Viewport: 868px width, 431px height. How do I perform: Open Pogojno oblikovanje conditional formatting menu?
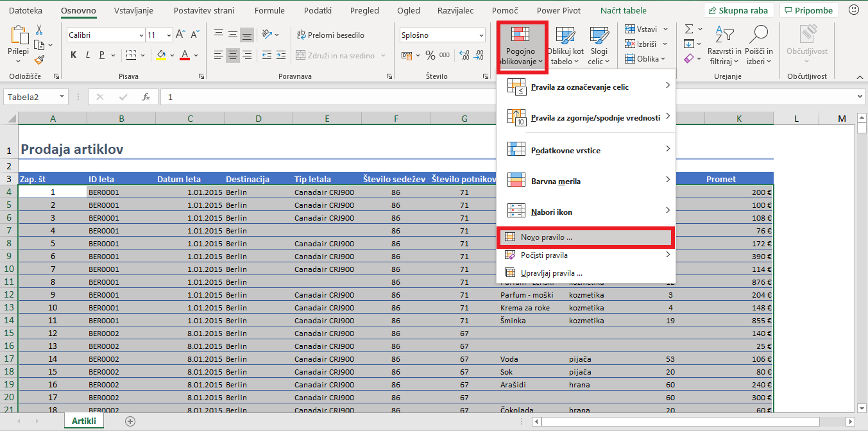522,47
